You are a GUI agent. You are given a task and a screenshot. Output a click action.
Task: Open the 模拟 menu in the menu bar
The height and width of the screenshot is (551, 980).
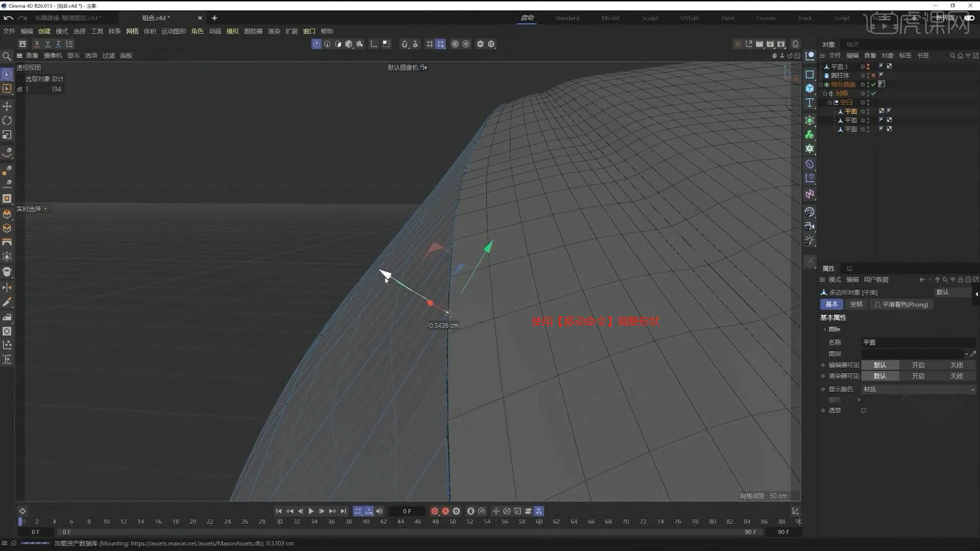click(x=232, y=31)
